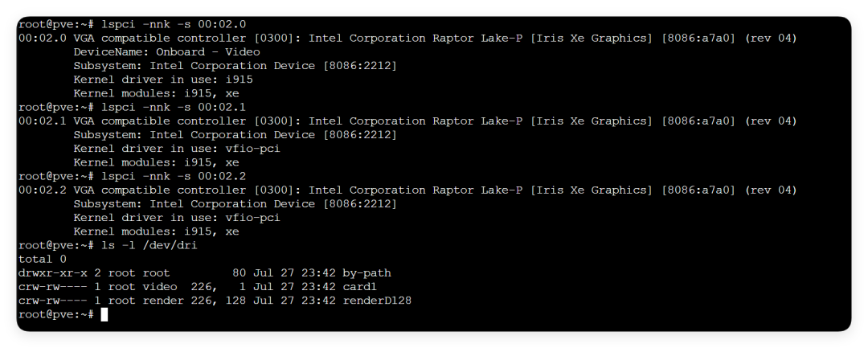Click 'Kernel modules: i915, xe' under 00:02.2
Image resolution: width=868 pixels, height=348 pixels.
coord(156,231)
